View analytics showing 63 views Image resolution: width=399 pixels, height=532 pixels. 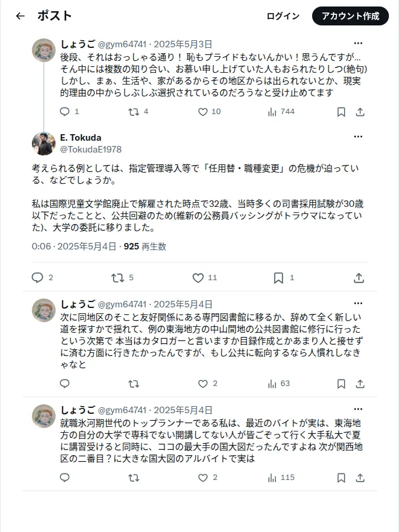(278, 384)
